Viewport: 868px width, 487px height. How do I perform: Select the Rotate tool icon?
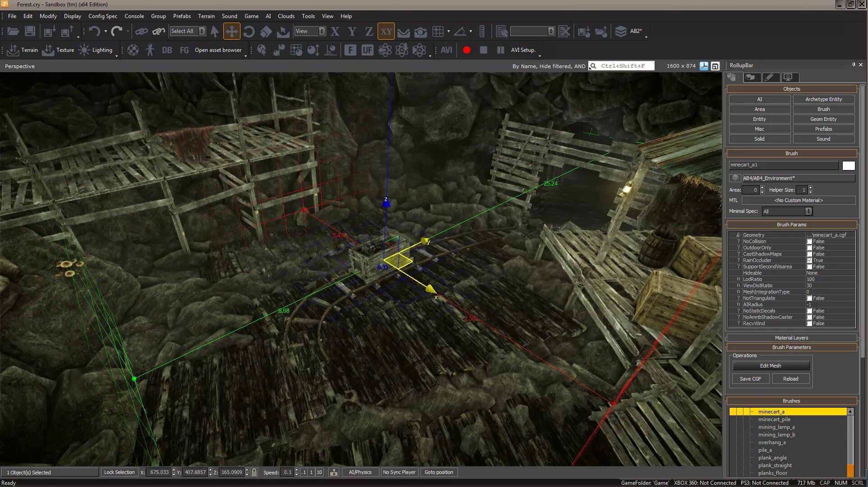click(249, 31)
